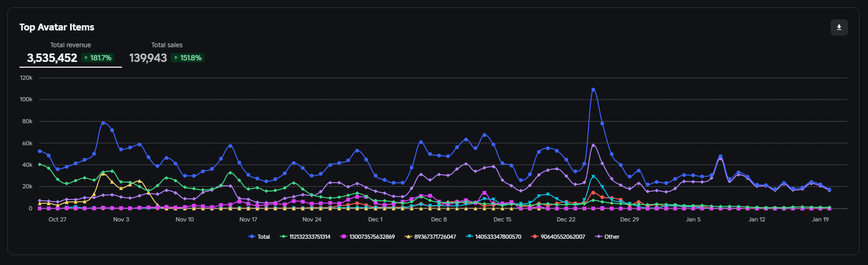Select the highest Total peak data point
The height and width of the screenshot is (265, 868).
[x=593, y=90]
